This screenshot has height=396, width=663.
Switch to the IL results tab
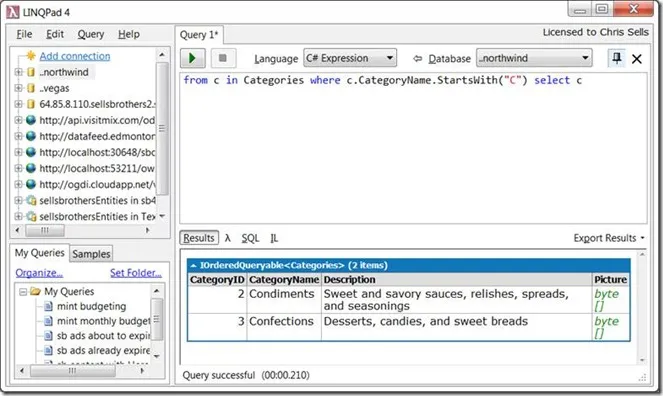click(x=274, y=238)
